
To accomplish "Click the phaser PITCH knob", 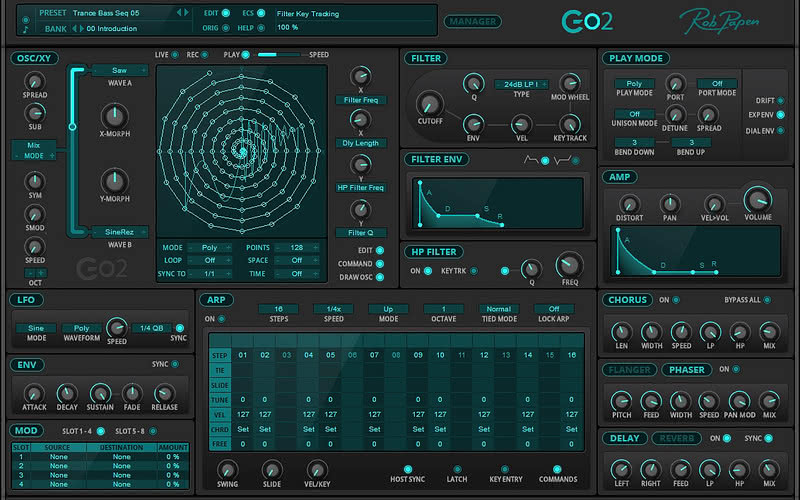I will (x=621, y=402).
